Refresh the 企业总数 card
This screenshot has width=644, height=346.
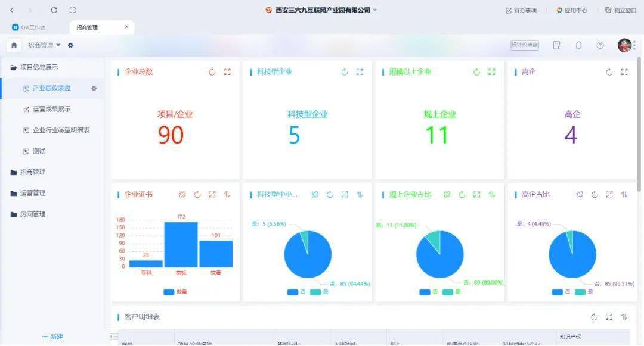click(212, 72)
